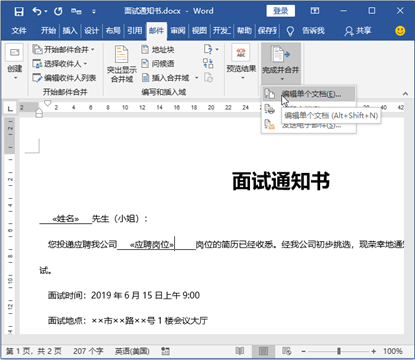Click the Update Labels icon

click(208, 78)
